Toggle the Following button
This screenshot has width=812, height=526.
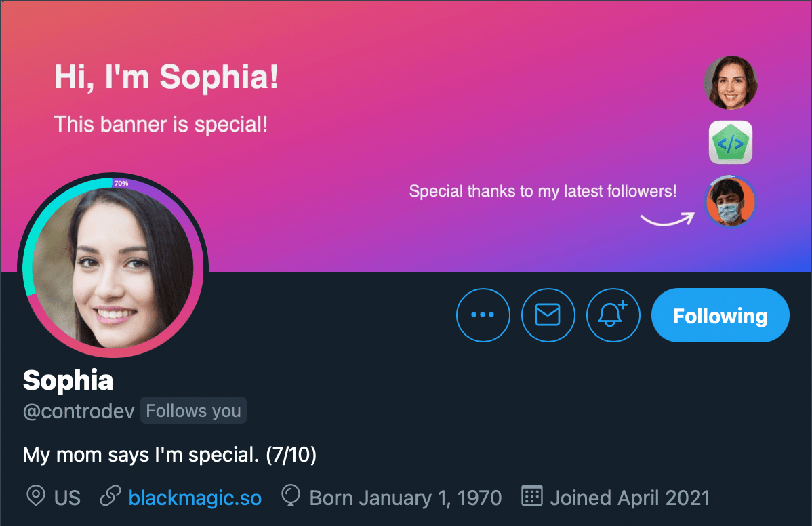720,315
